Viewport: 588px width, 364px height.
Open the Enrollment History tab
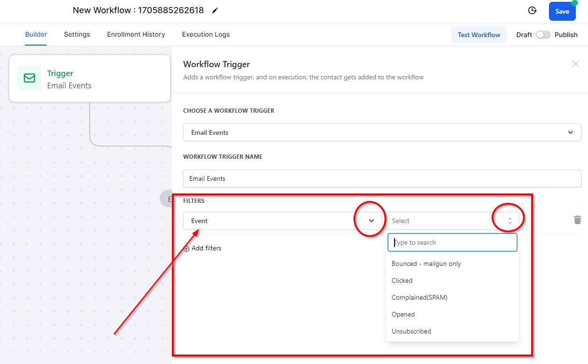(136, 34)
